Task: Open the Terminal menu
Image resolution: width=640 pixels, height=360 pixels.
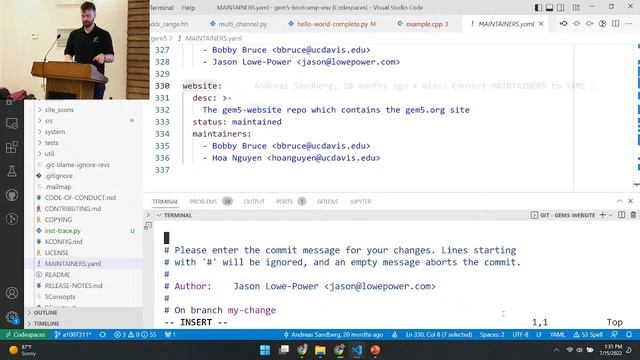Action: pyautogui.click(x=162, y=7)
